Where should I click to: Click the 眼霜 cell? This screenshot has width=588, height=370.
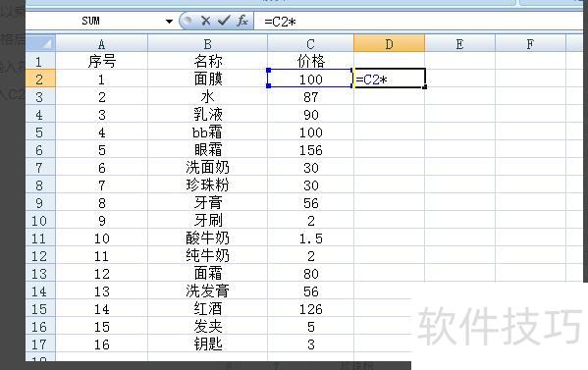pos(208,149)
